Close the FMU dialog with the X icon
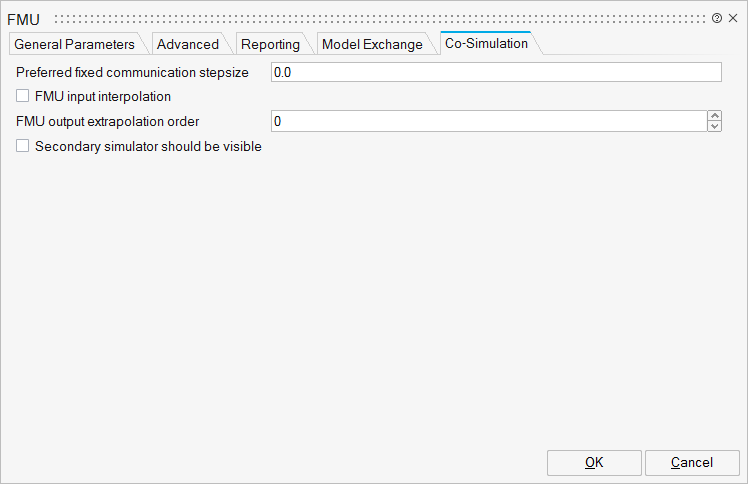This screenshot has height=484, width=748. point(732,18)
